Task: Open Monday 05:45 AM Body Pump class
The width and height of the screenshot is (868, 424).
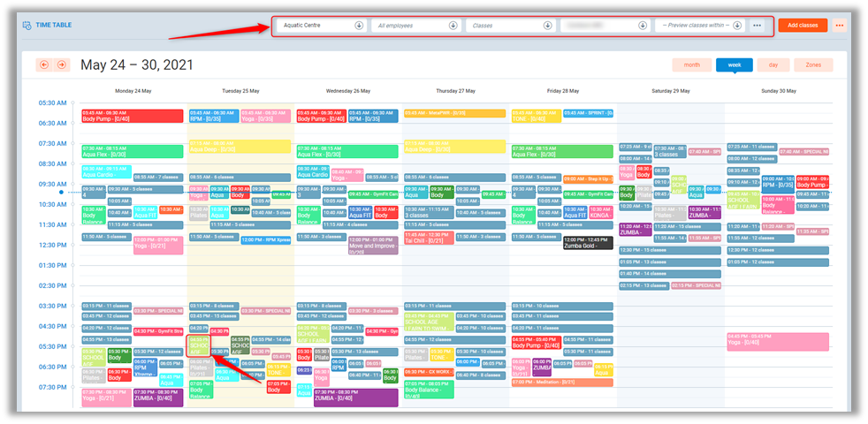Action: pos(132,116)
